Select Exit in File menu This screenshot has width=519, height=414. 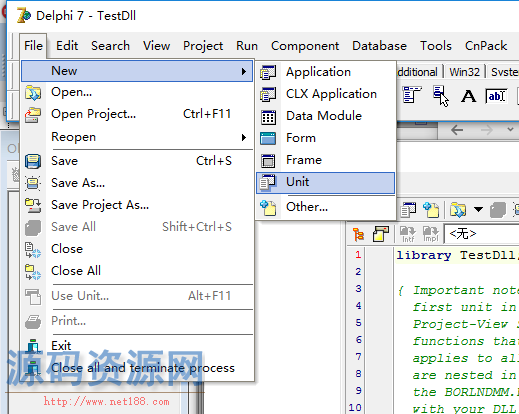(137, 346)
